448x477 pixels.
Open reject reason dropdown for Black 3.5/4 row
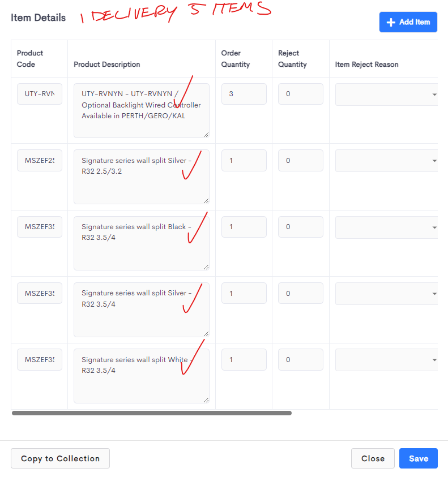pyautogui.click(x=386, y=227)
